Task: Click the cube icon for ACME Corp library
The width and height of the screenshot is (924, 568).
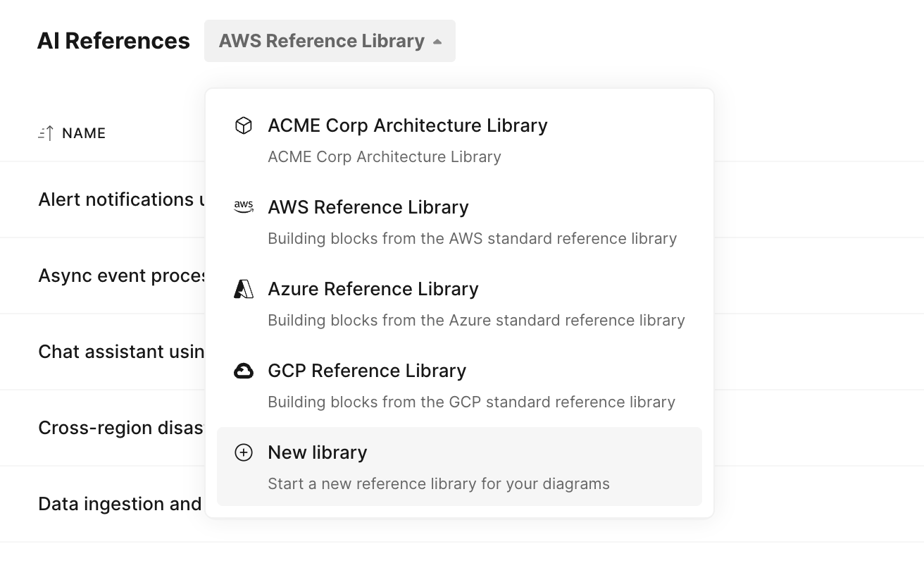Action: [x=243, y=125]
